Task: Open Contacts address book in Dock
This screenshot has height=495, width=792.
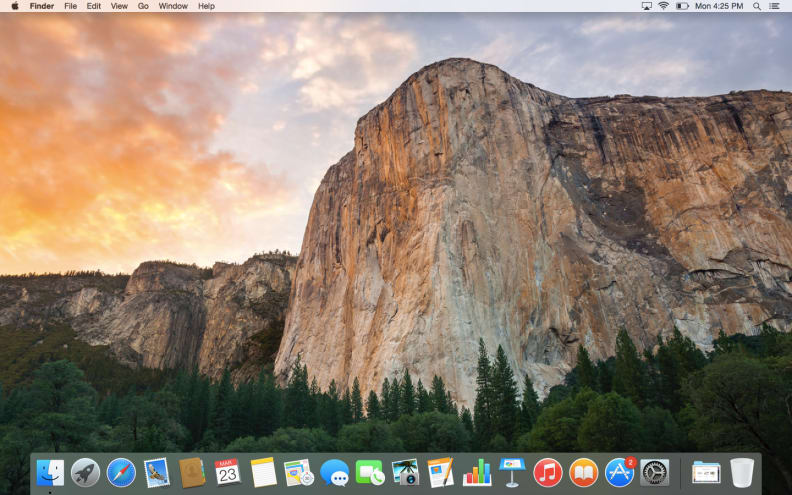Action: 192,473
